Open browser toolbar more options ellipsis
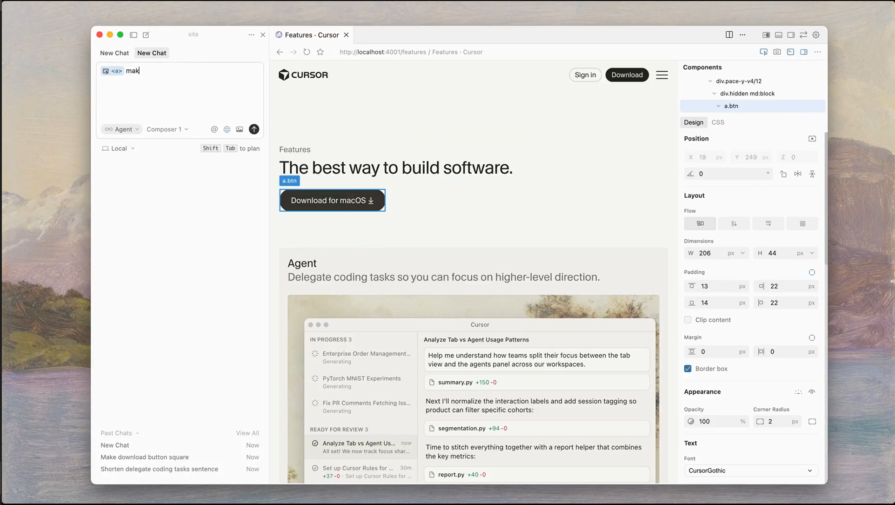The height and width of the screenshot is (505, 895). [x=817, y=52]
